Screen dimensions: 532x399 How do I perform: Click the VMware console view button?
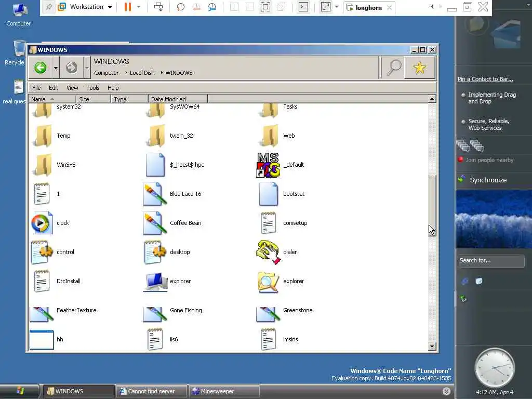pos(303,7)
